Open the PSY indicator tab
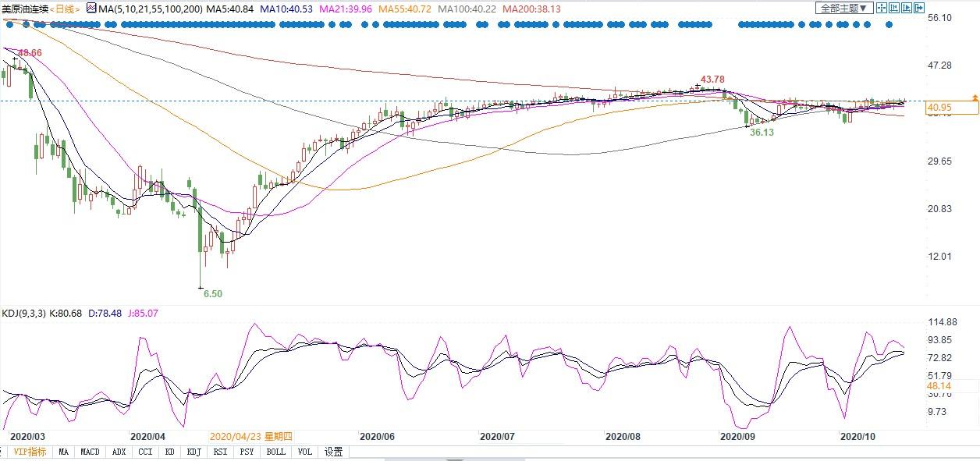The image size is (980, 461). pos(247,452)
